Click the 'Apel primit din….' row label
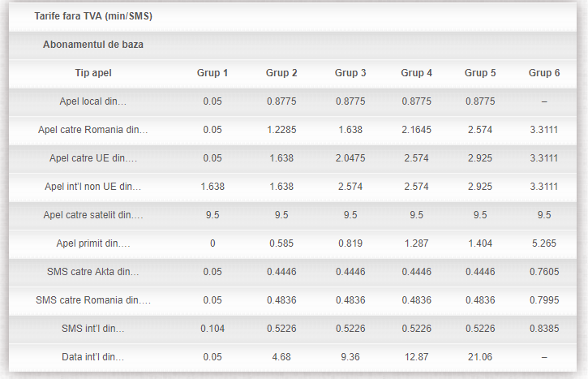 93,243
